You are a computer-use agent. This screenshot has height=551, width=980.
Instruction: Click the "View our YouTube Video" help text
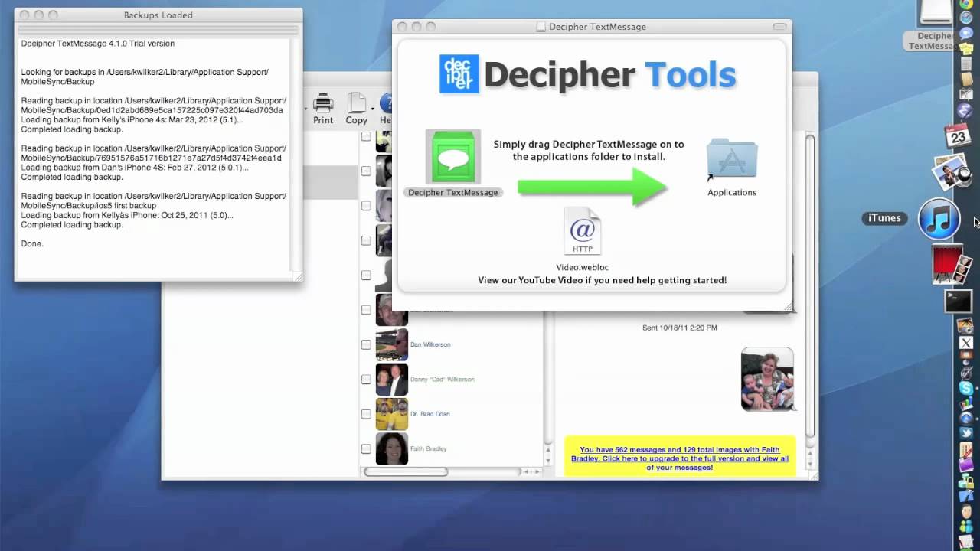tap(603, 280)
